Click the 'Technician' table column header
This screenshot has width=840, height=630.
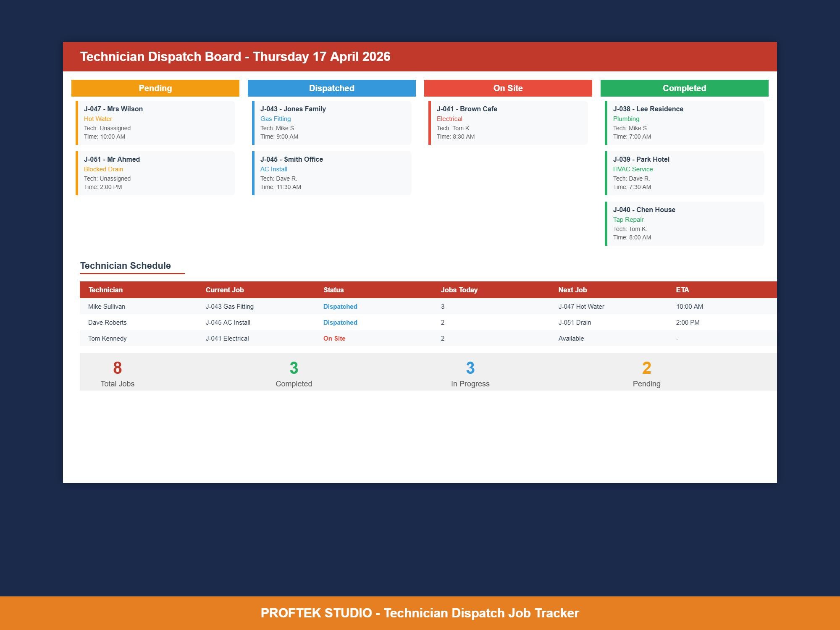tap(105, 290)
